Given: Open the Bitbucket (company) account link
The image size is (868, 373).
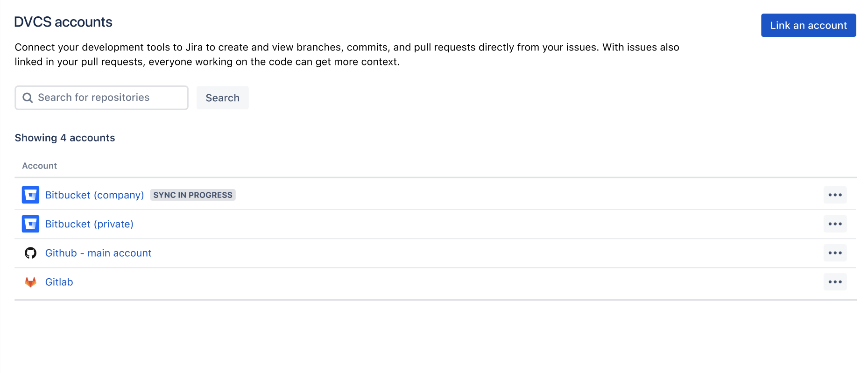Looking at the screenshot, I should tap(94, 195).
